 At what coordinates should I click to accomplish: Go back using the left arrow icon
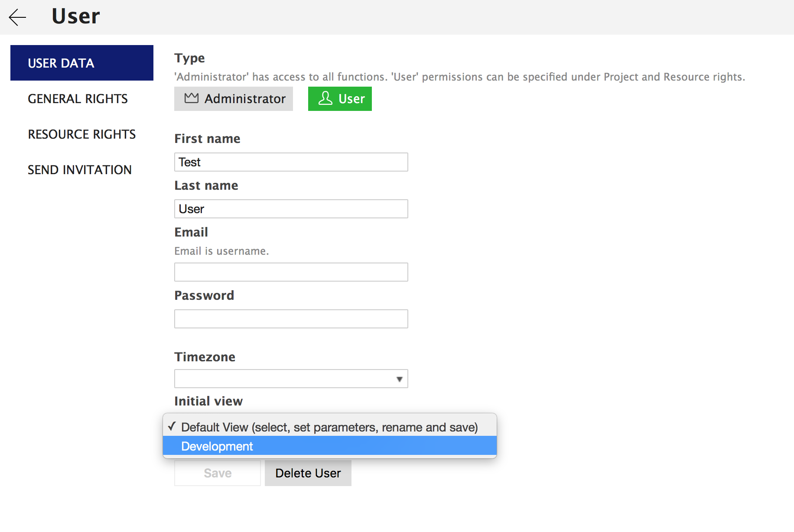pos(17,17)
